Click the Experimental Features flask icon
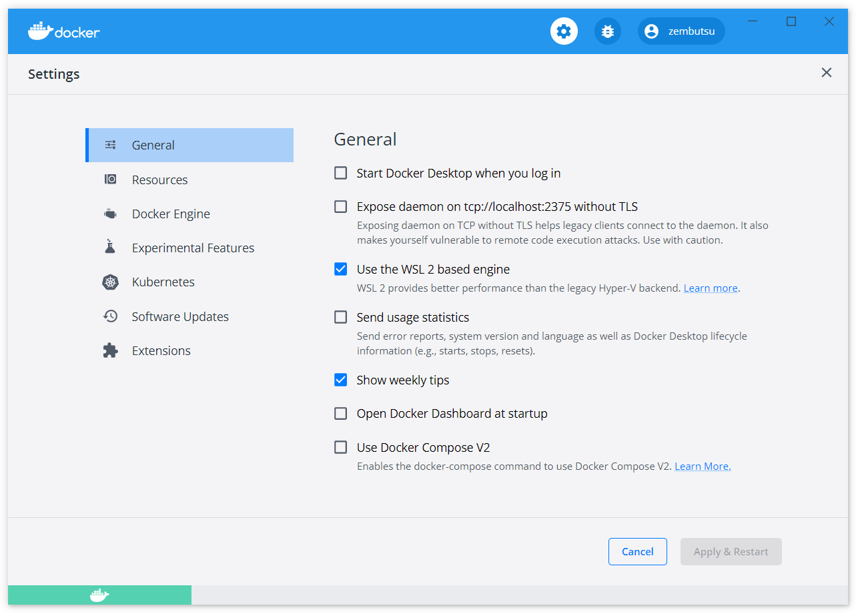 tap(111, 248)
